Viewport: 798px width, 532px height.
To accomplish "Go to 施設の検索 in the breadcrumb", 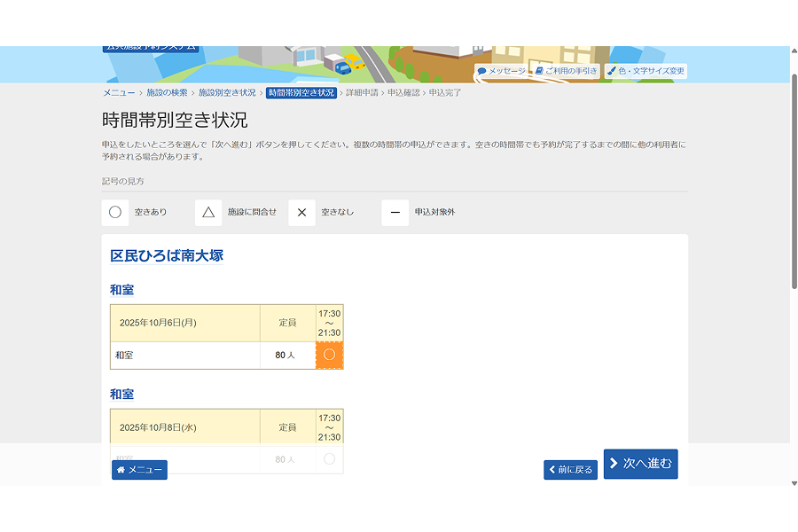I will tap(167, 92).
